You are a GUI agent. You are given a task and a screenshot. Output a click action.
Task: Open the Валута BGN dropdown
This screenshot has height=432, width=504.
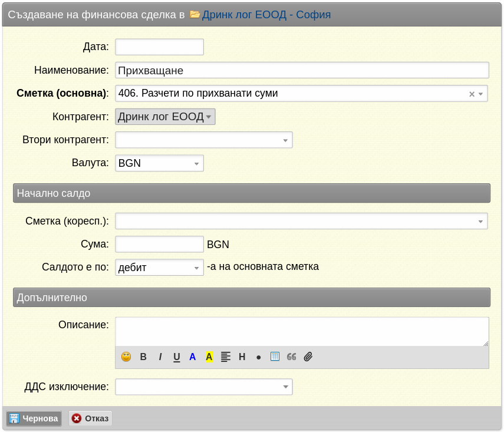159,163
